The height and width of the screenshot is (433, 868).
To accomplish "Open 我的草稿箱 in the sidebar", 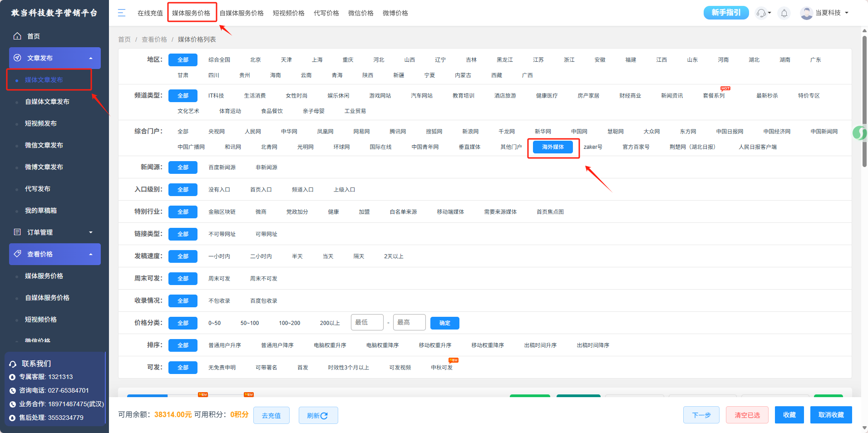I will pos(41,211).
